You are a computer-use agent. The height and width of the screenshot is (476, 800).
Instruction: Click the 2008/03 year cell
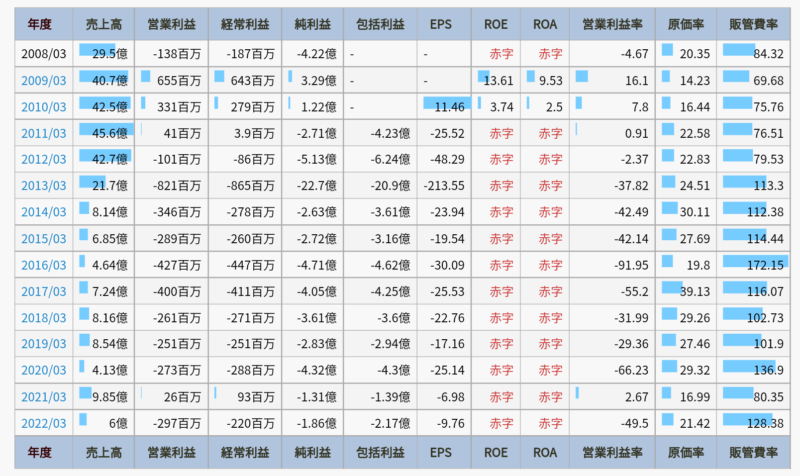(x=44, y=54)
